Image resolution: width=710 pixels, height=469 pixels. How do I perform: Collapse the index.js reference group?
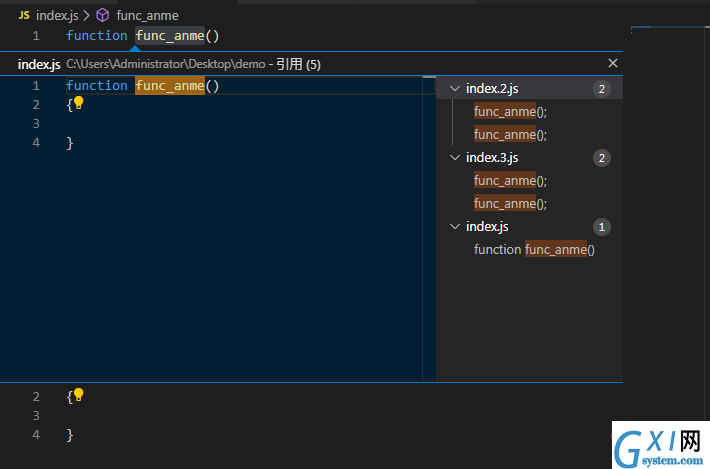point(455,226)
